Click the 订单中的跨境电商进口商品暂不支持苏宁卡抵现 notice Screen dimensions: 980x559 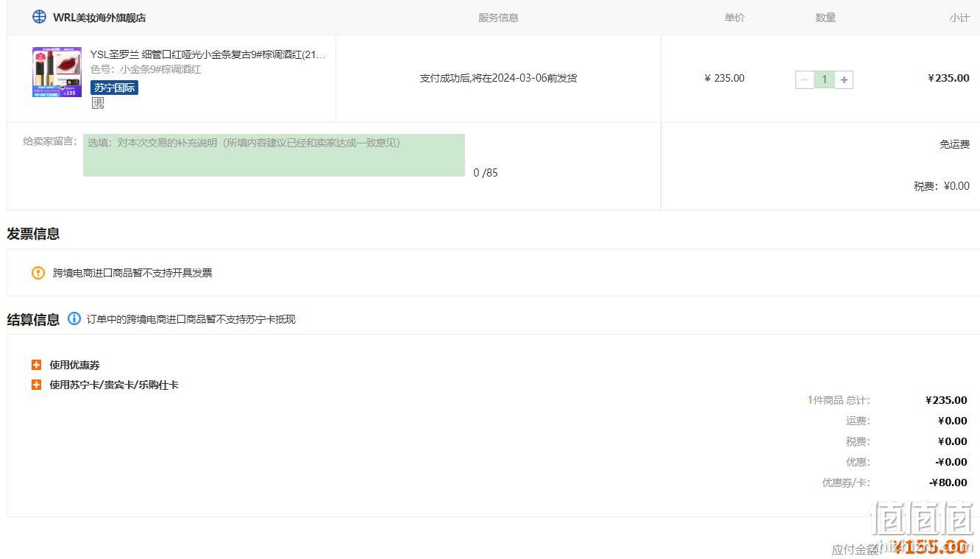[x=191, y=319]
